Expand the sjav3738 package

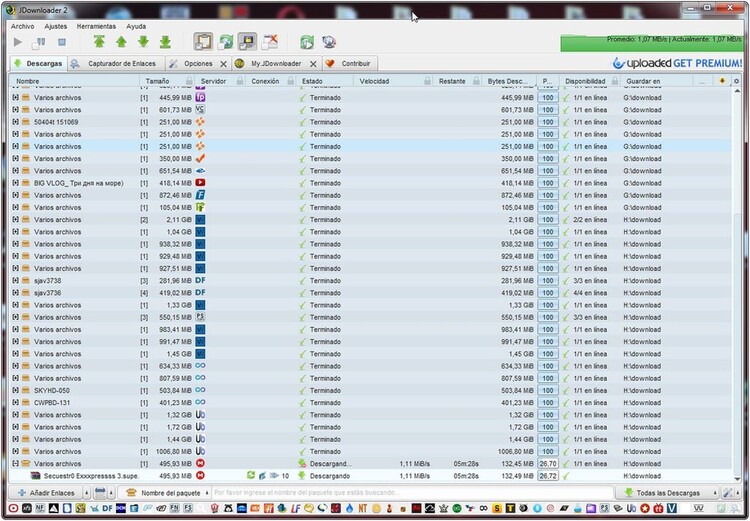point(15,281)
